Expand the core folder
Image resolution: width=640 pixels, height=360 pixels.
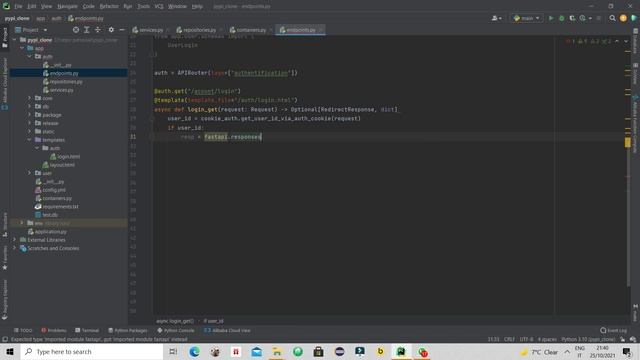click(29, 98)
